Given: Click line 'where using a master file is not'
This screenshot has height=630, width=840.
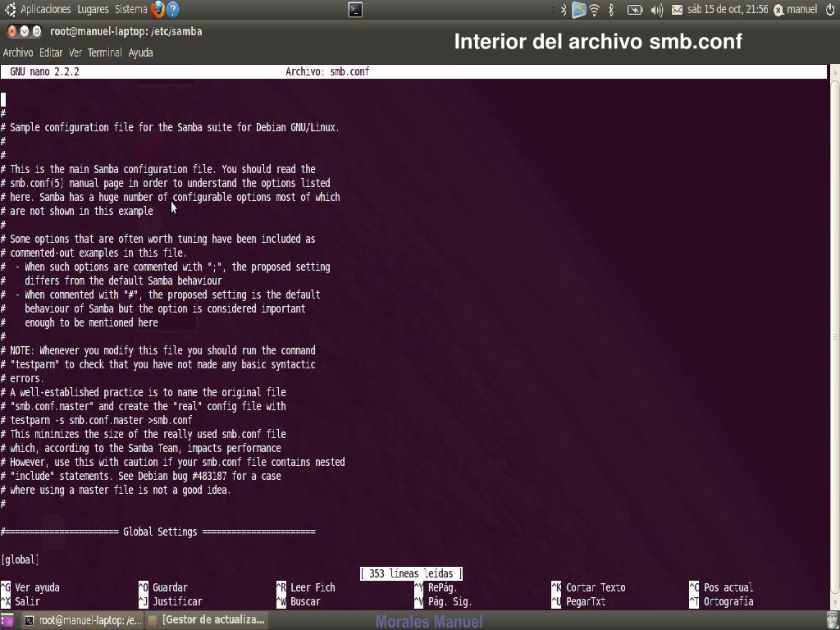Looking at the screenshot, I should (x=116, y=490).
